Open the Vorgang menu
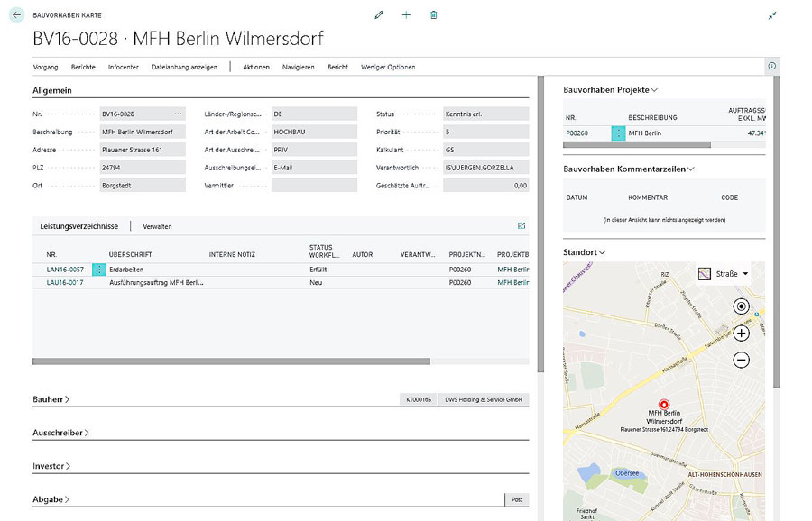The width and height of the screenshot is (812, 521). (x=46, y=67)
